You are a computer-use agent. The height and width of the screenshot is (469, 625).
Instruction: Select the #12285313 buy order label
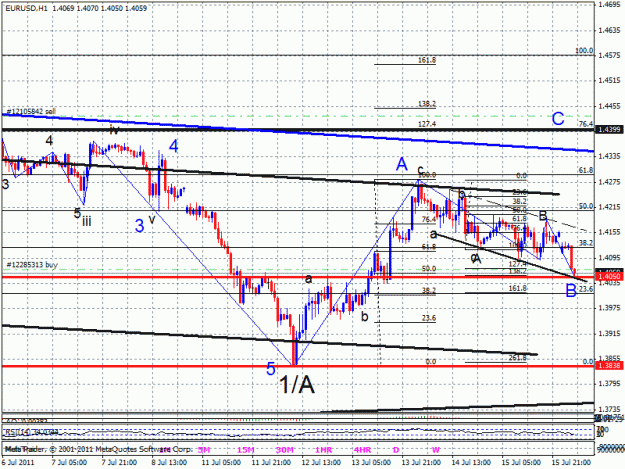[x=32, y=265]
